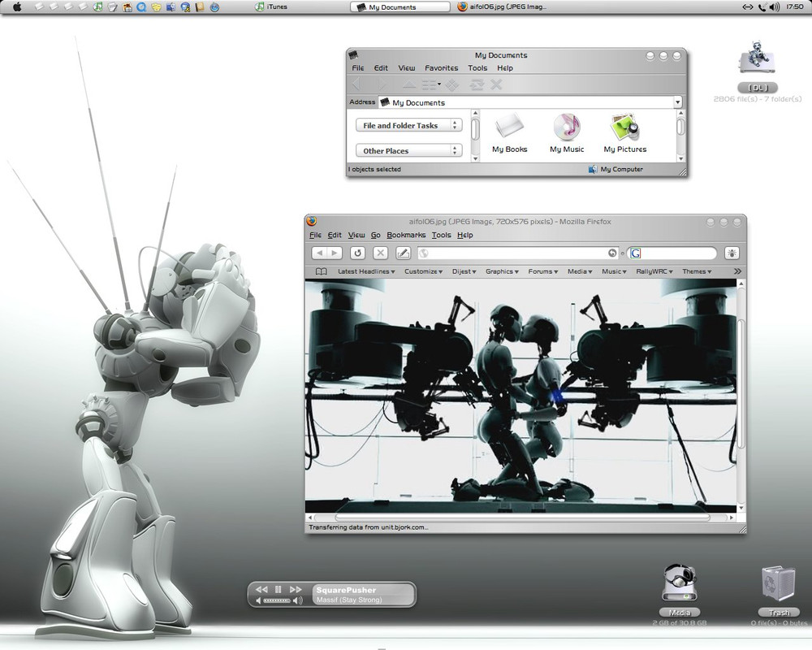Show more bookmarks chevron in Firefox
Viewport: 812px width, 650px height.
(x=737, y=271)
